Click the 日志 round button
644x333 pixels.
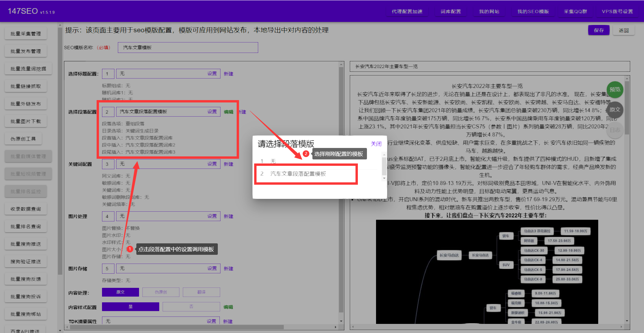tap(615, 130)
